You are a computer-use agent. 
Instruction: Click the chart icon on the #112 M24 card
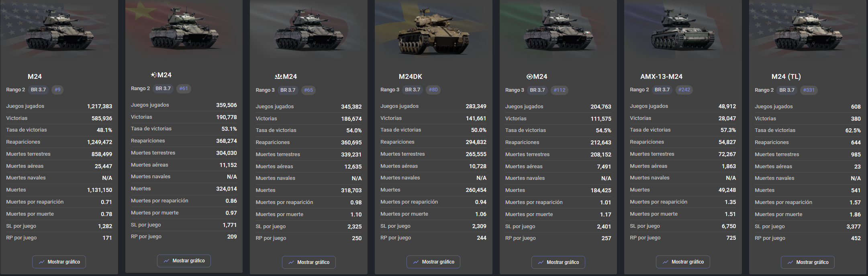coord(540,262)
